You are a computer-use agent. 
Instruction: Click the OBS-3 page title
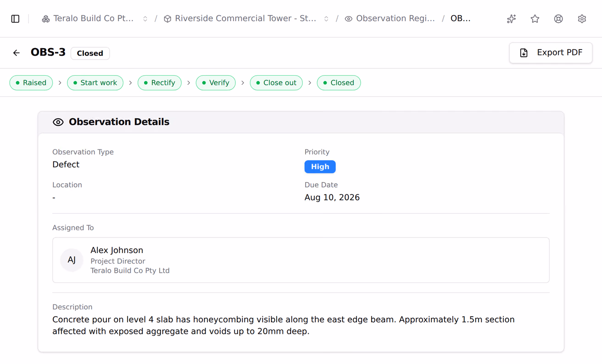coord(48,53)
